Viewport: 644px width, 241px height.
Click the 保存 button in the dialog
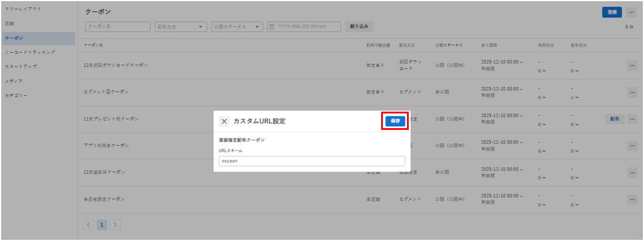click(x=395, y=121)
